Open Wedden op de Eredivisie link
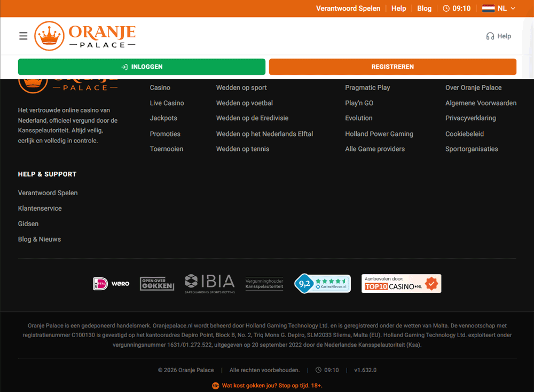 pos(253,118)
